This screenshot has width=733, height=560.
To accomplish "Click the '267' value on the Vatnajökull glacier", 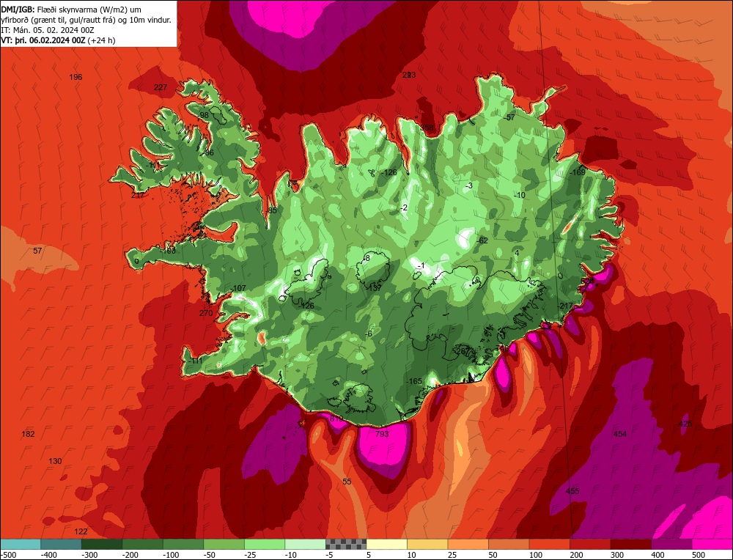I will (463, 352).
